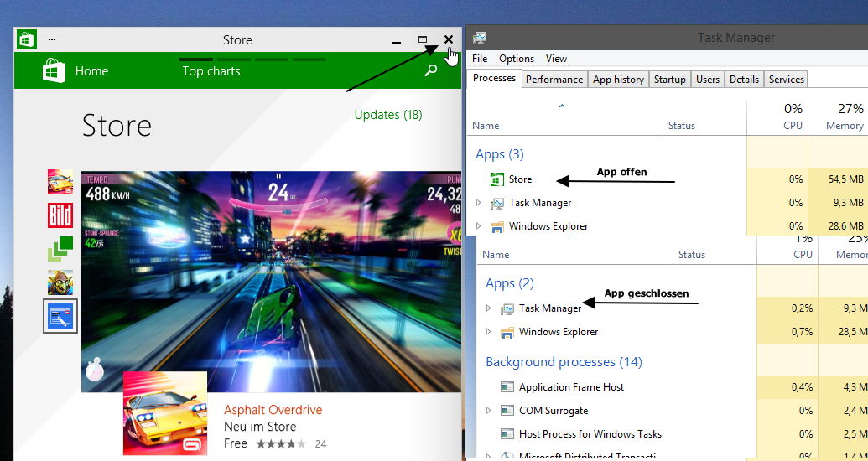Open the three-dot menu in Store title bar

[51, 39]
